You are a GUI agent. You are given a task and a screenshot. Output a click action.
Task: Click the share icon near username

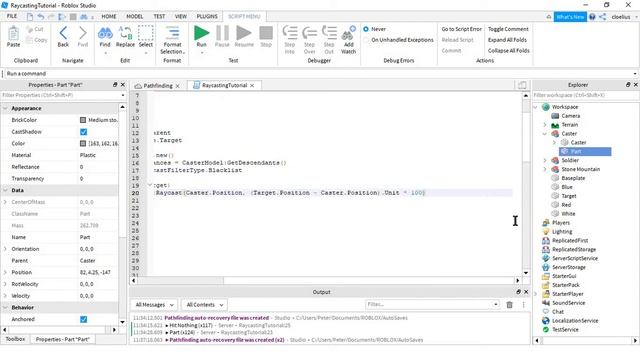[602, 17]
